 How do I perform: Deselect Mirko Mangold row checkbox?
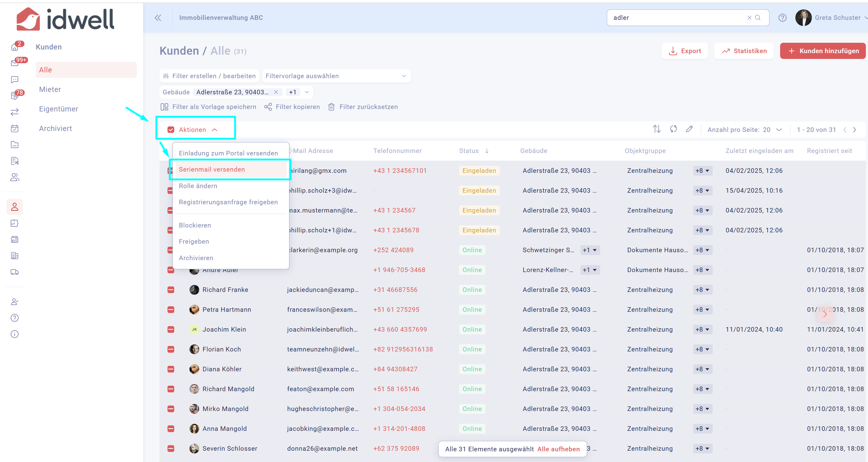171,409
